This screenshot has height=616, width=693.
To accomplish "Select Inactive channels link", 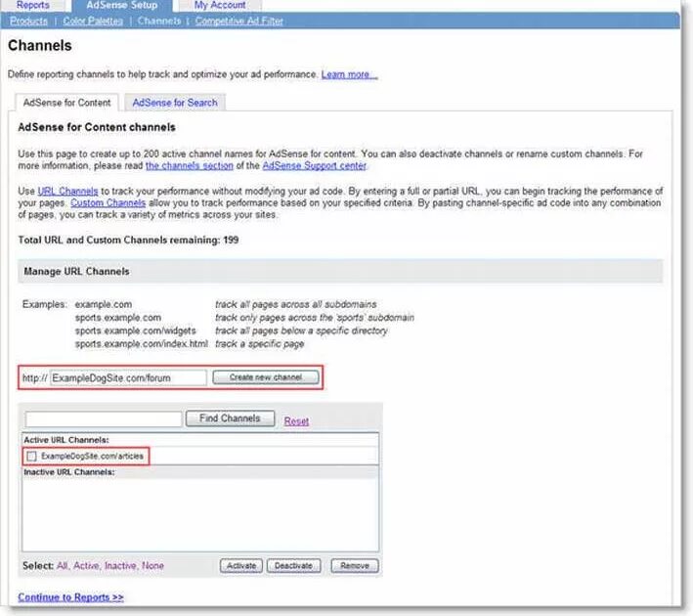I will [120, 566].
